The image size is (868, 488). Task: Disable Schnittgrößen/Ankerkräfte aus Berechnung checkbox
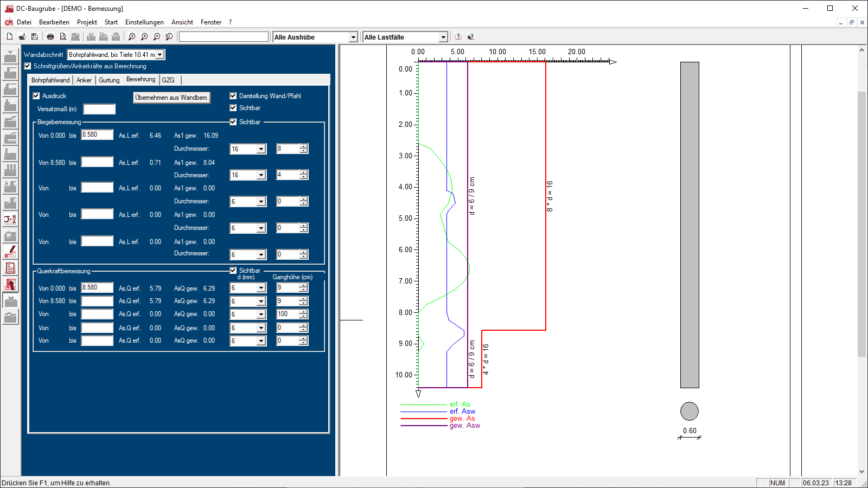(x=28, y=66)
